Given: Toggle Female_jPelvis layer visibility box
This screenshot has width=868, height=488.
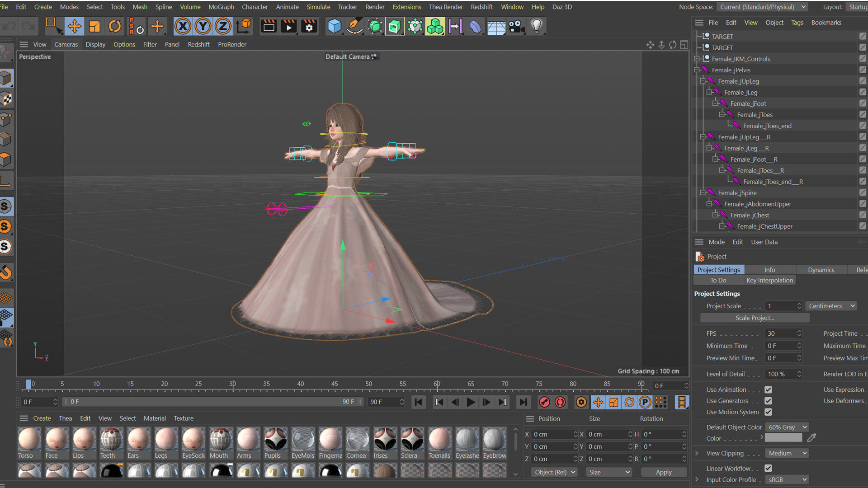Looking at the screenshot, I should (x=863, y=70).
